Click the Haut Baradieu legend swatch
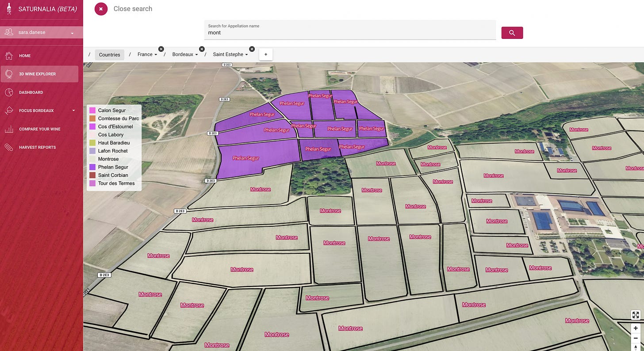The image size is (644, 351). 92,143
